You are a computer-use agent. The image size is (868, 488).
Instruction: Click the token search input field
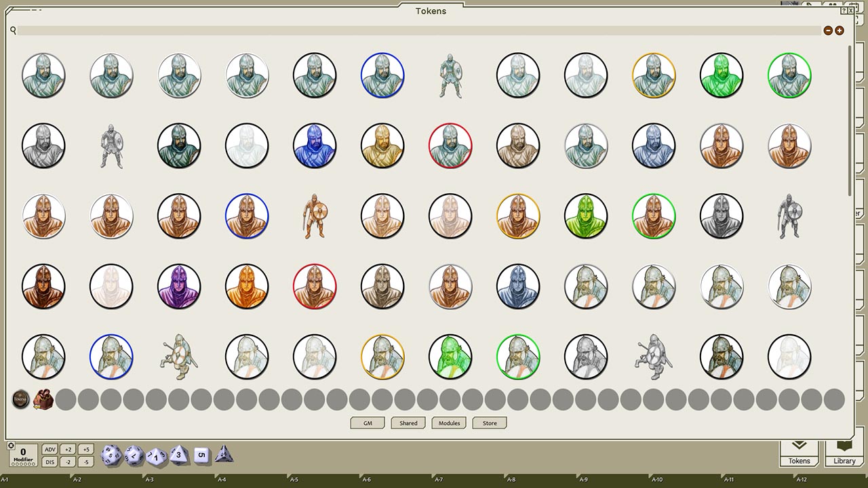(271, 30)
